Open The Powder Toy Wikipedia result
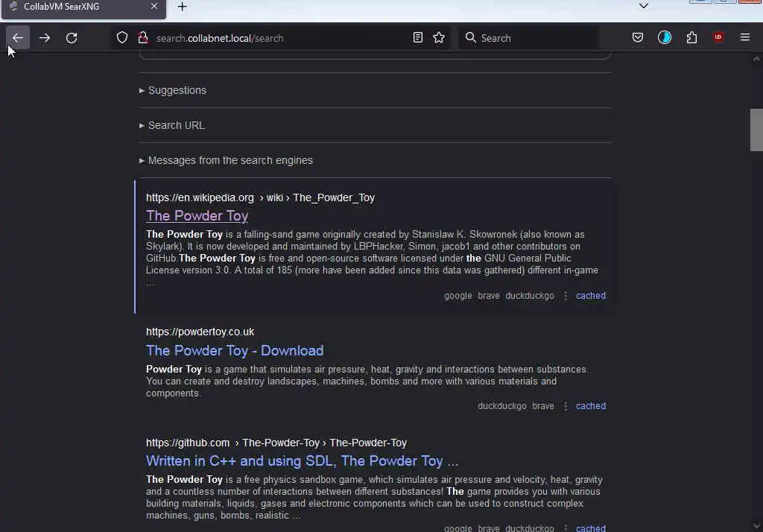The width and height of the screenshot is (763, 532). coord(197,215)
